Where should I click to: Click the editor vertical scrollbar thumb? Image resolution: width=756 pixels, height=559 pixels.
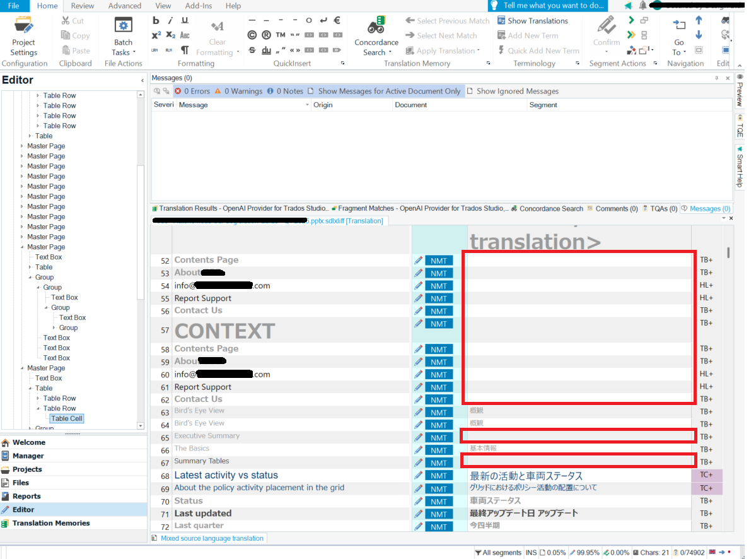point(728,253)
